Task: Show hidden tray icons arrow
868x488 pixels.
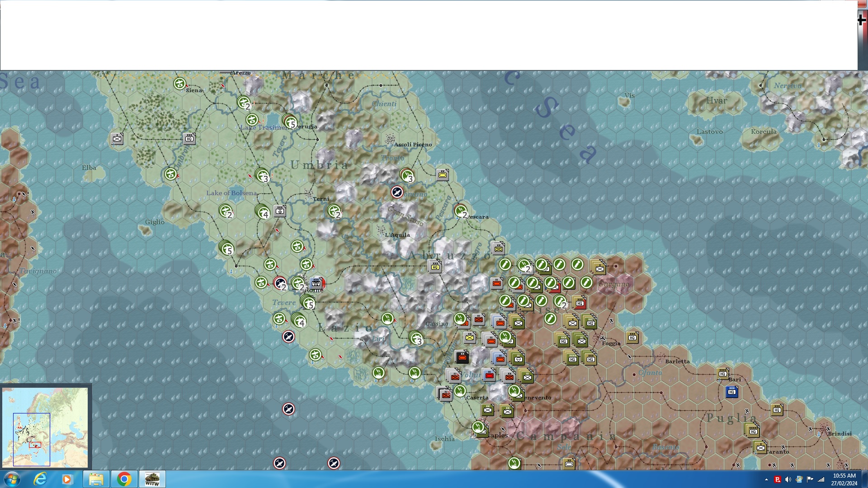Action: [766, 479]
